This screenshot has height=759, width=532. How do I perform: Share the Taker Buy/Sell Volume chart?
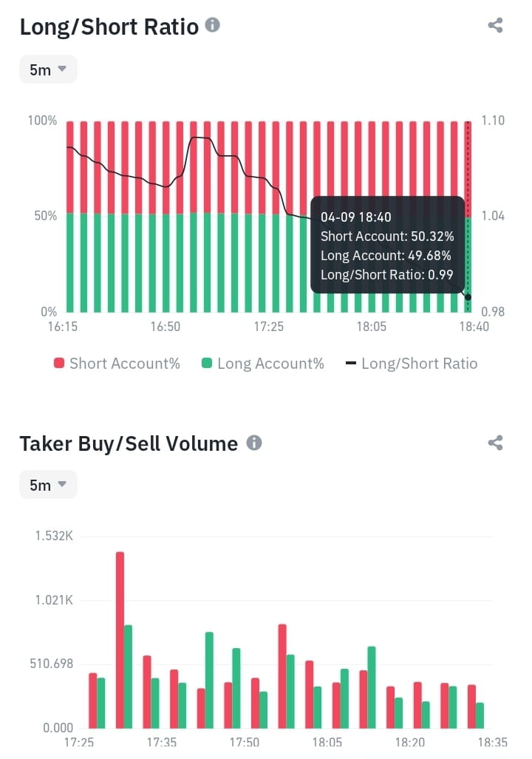pos(495,443)
